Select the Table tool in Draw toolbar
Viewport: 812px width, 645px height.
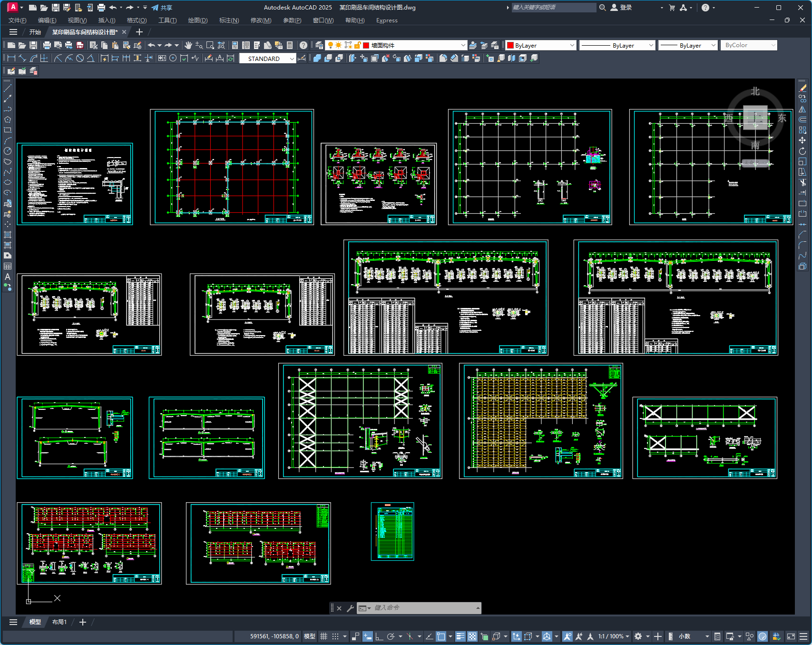coord(8,266)
